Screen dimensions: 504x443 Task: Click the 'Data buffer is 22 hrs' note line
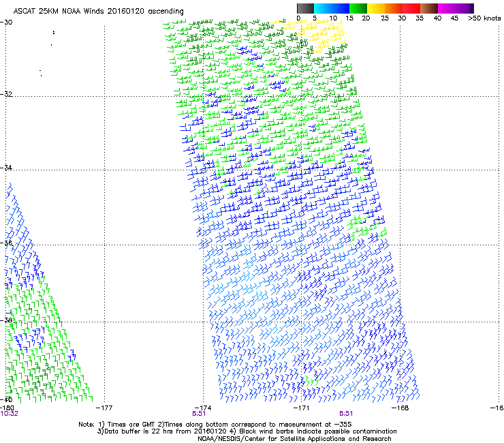(247, 431)
